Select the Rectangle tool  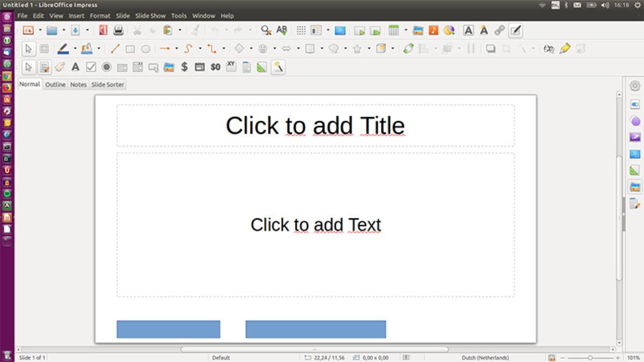[131, 49]
